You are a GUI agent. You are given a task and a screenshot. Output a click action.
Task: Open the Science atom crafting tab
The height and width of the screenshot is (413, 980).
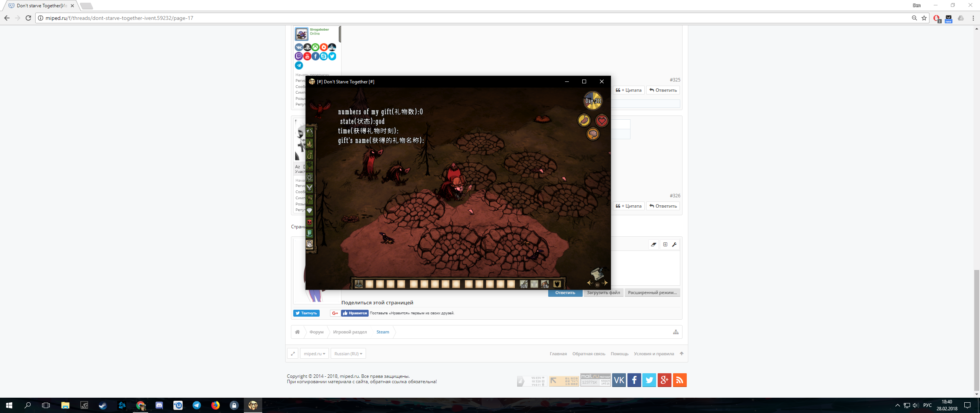(x=309, y=177)
